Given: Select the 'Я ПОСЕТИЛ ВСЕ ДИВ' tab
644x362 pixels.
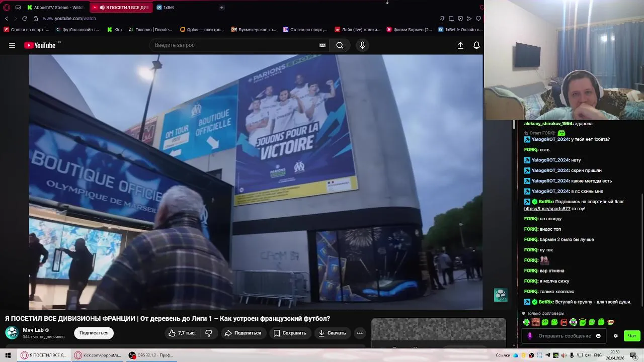Looking at the screenshot, I should click(121, 8).
